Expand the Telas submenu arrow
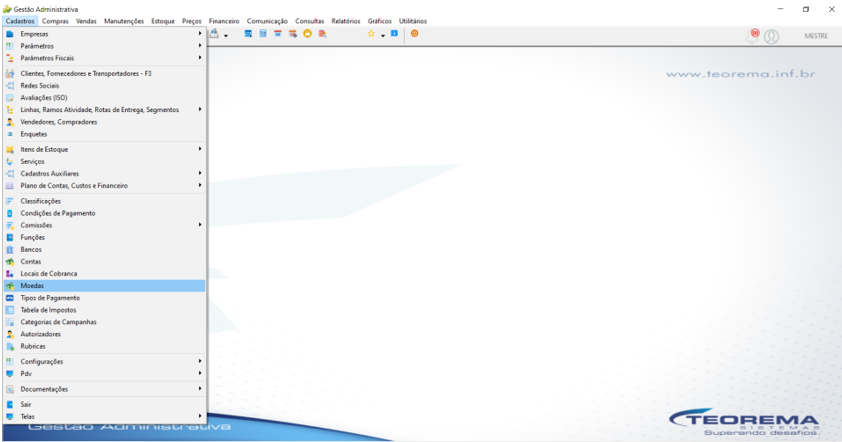 tap(200, 416)
